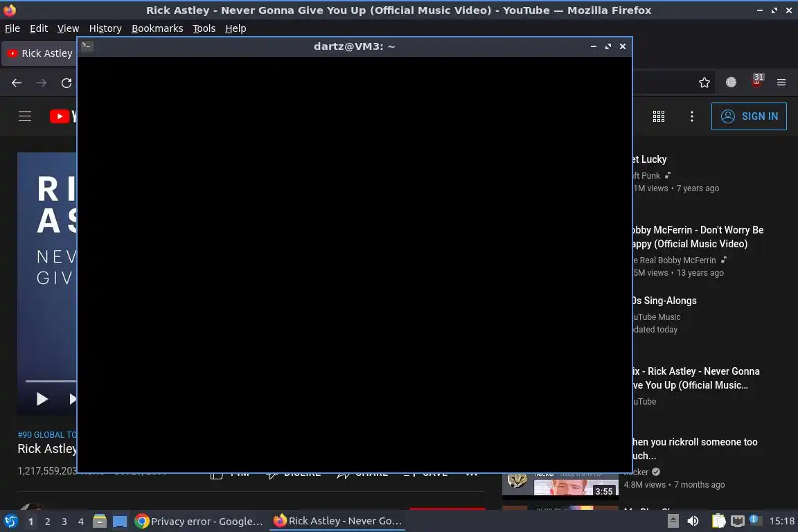
Task: Open YouTube settings three-dot menu
Action: pyautogui.click(x=691, y=116)
